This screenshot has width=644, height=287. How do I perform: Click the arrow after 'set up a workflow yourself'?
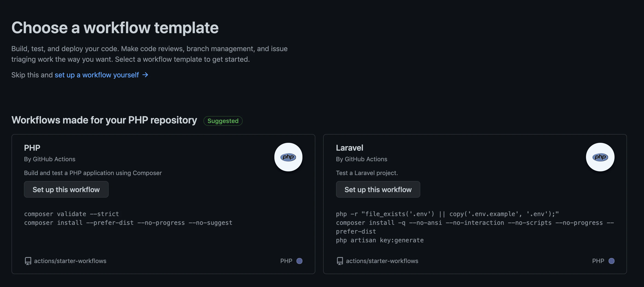[145, 75]
